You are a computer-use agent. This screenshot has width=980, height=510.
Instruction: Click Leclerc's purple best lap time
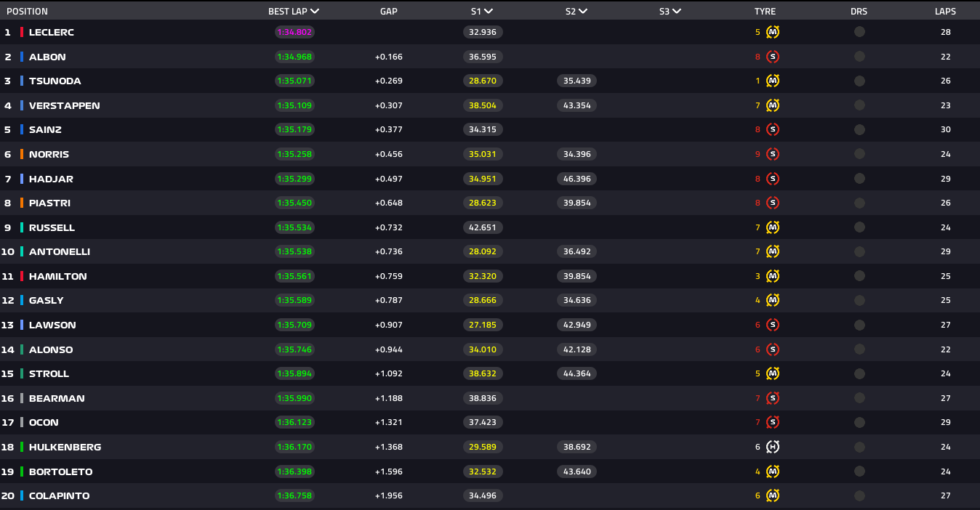coord(294,32)
